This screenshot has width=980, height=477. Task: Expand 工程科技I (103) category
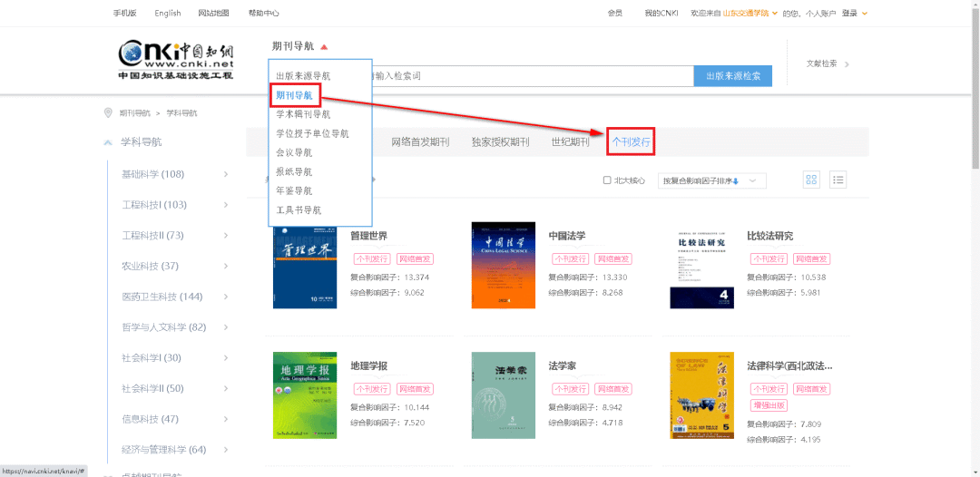point(226,205)
